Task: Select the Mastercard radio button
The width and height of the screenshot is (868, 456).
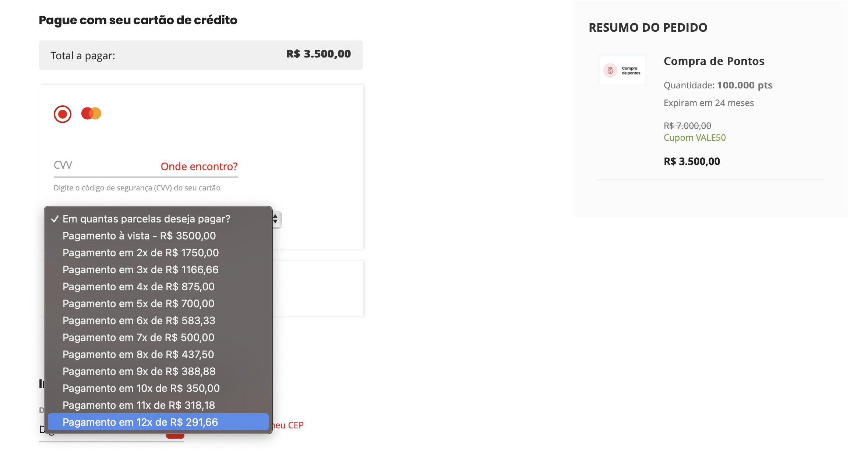Action: pyautogui.click(x=62, y=114)
